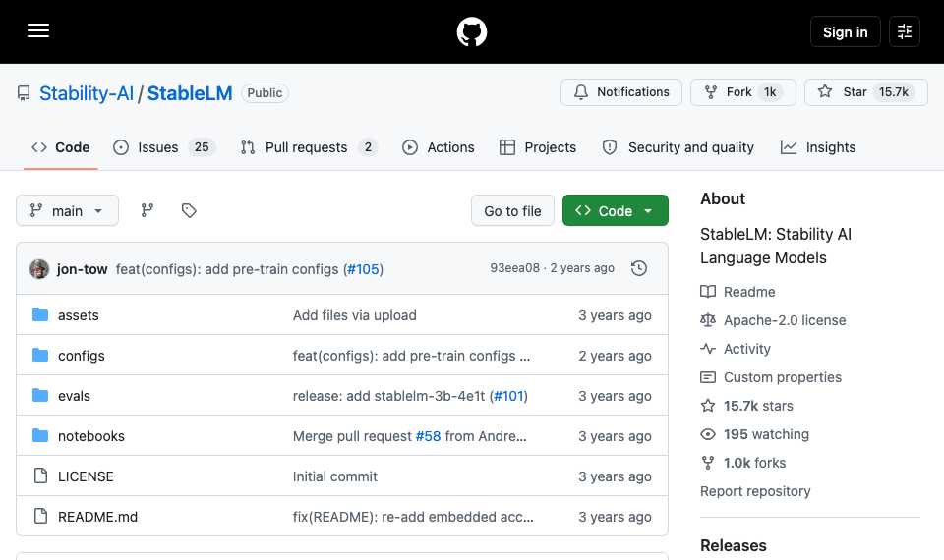Open the Pull requests tab
This screenshot has height=560, width=944.
[x=308, y=147]
